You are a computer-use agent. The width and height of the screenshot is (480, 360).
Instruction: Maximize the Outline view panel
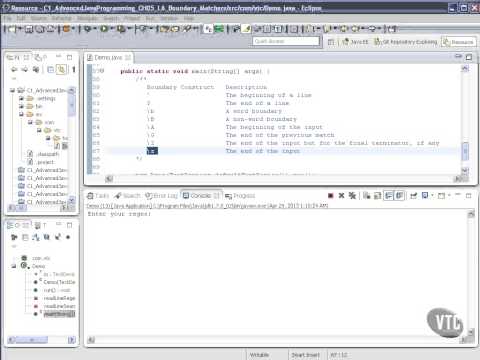coord(69,225)
